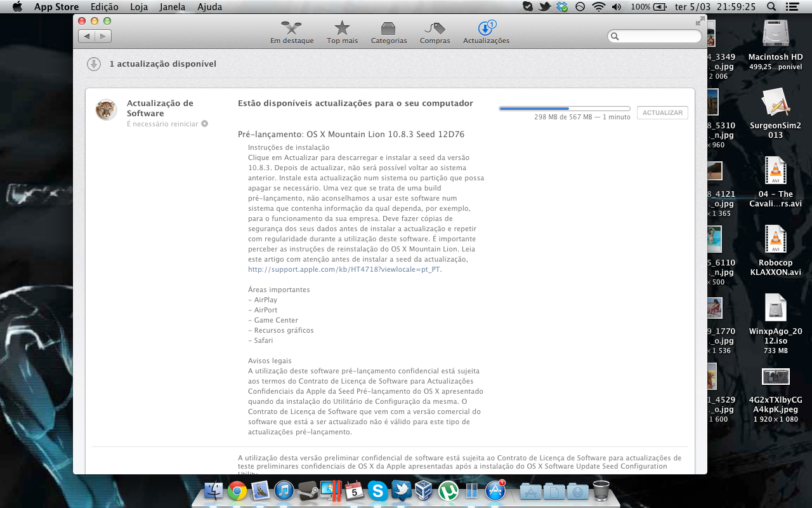Click the Dropbox menu bar icon
812x508 pixels.
pyautogui.click(x=562, y=7)
